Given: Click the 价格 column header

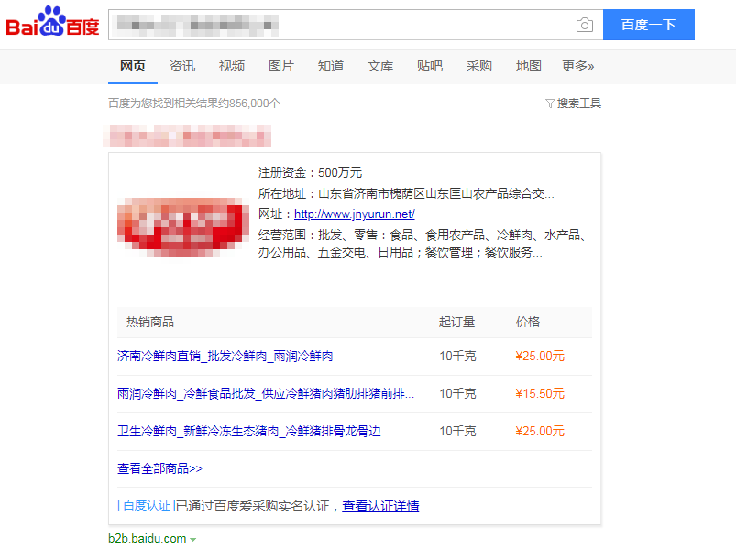Looking at the screenshot, I should point(528,322).
